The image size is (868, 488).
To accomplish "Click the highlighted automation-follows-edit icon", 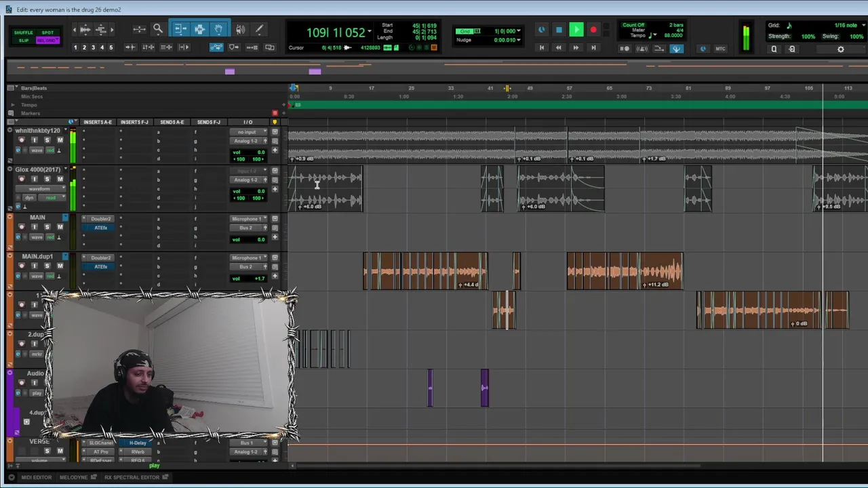I will [x=216, y=47].
